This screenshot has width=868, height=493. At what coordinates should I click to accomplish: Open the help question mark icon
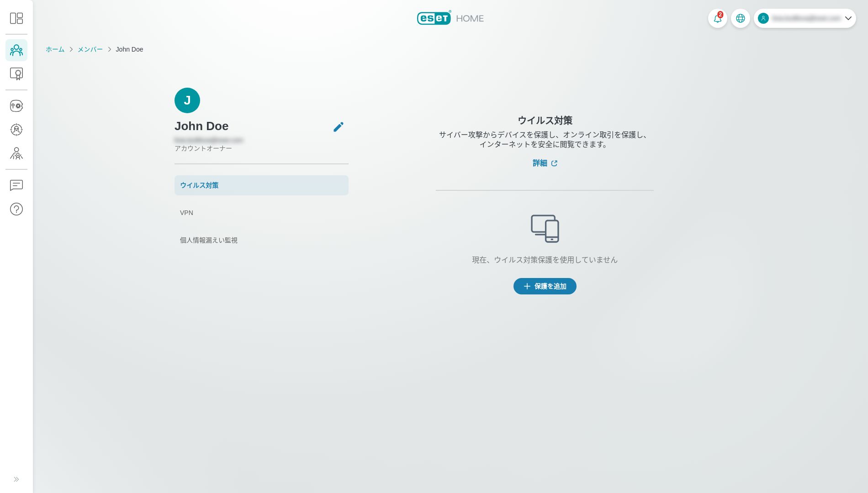click(16, 209)
